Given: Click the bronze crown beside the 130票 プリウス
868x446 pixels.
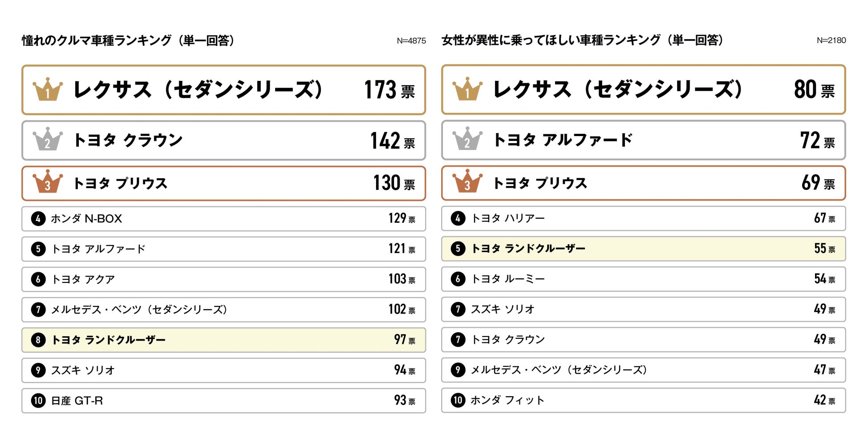Looking at the screenshot, I should coord(48,182).
